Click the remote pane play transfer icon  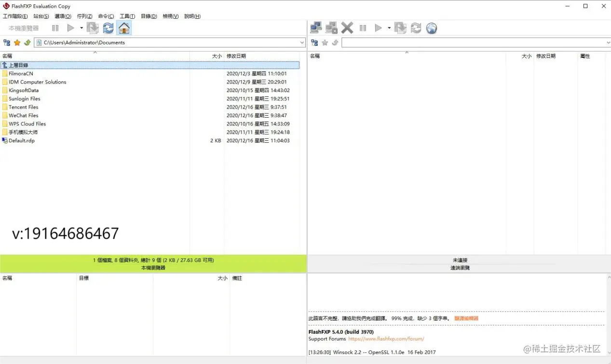pos(379,28)
